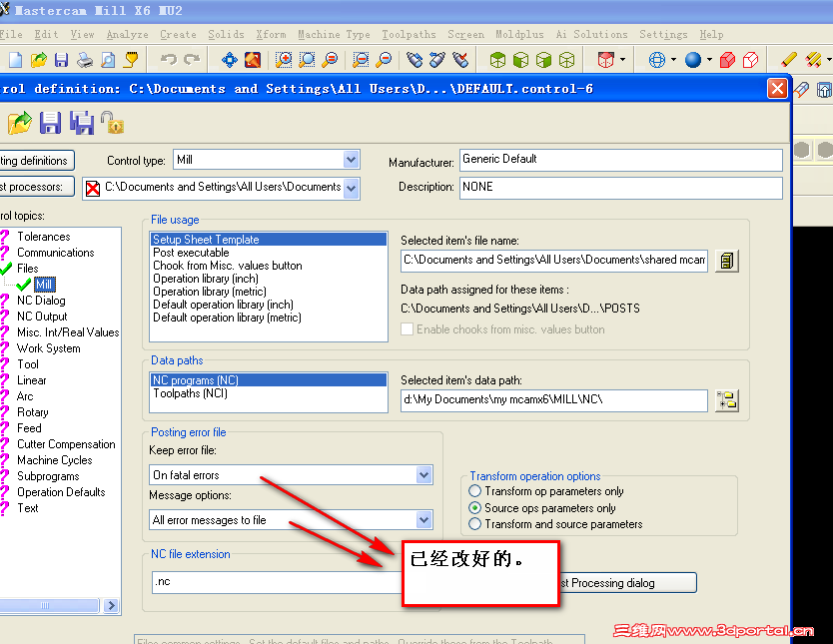
Task: Open the post processors path dropdown
Action: click(352, 188)
